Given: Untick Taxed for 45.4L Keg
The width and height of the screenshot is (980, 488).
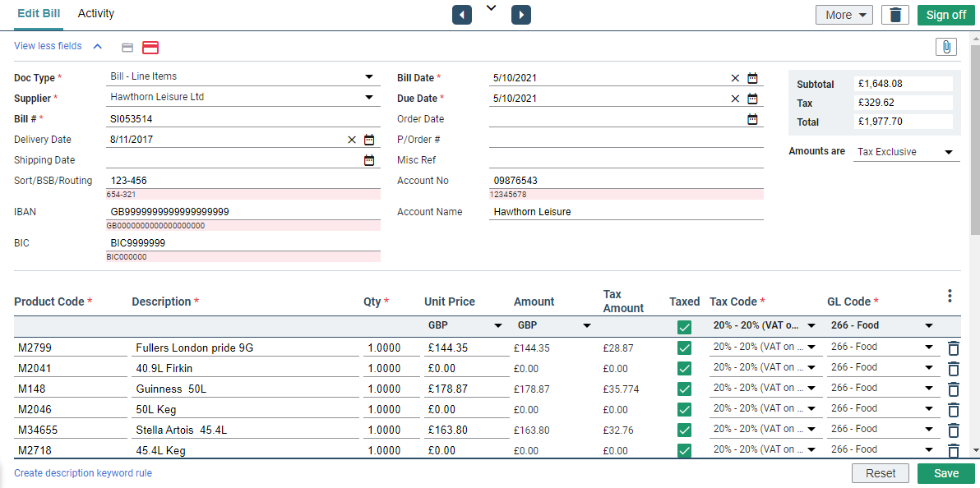Looking at the screenshot, I should 684,450.
